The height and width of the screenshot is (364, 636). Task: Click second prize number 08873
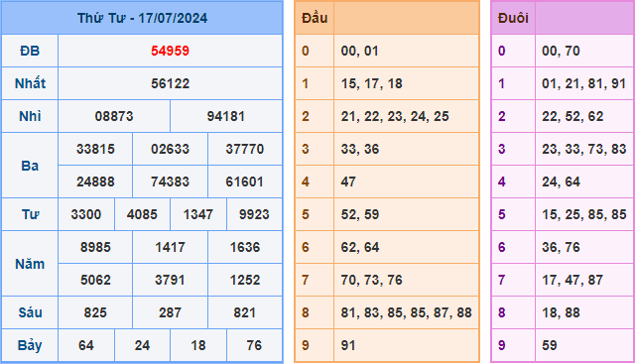pos(114,116)
